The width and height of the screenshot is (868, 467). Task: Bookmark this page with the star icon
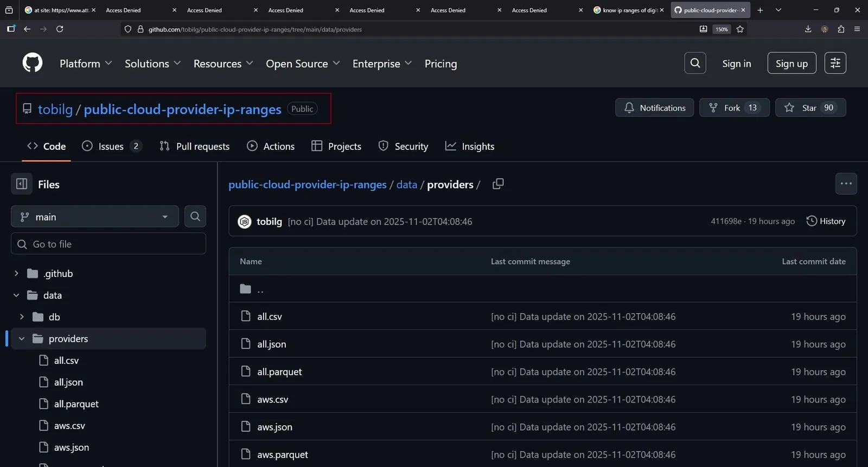740,29
